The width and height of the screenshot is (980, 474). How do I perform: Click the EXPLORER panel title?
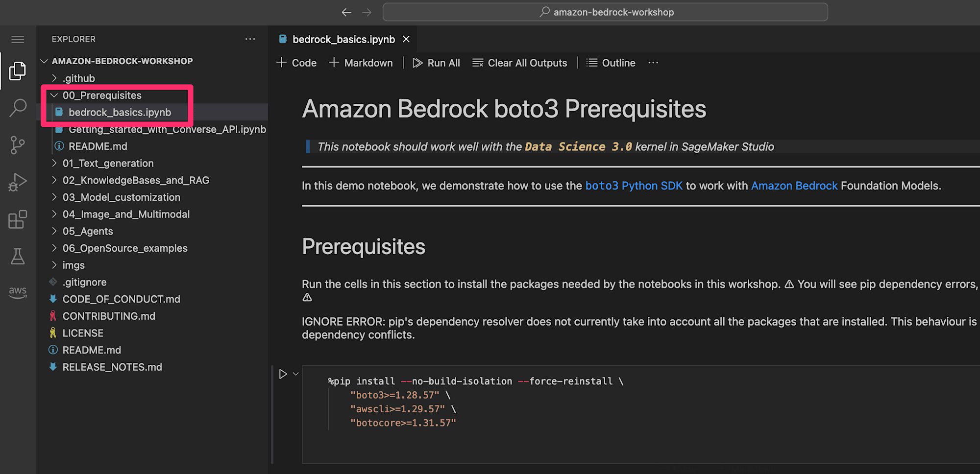point(73,39)
